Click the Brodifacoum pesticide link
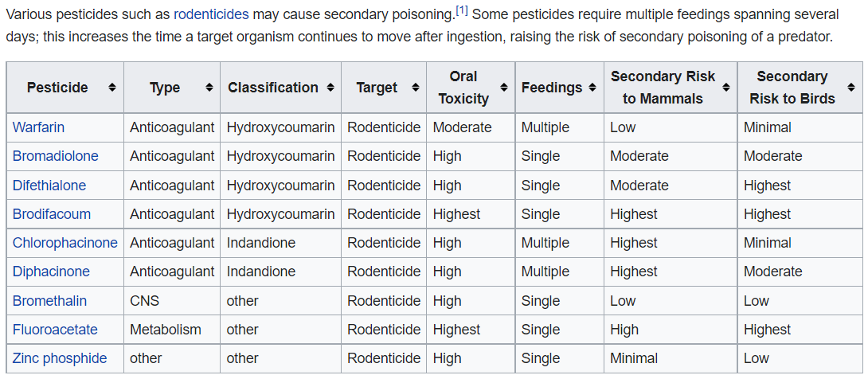This screenshot has height=379, width=868. click(51, 214)
